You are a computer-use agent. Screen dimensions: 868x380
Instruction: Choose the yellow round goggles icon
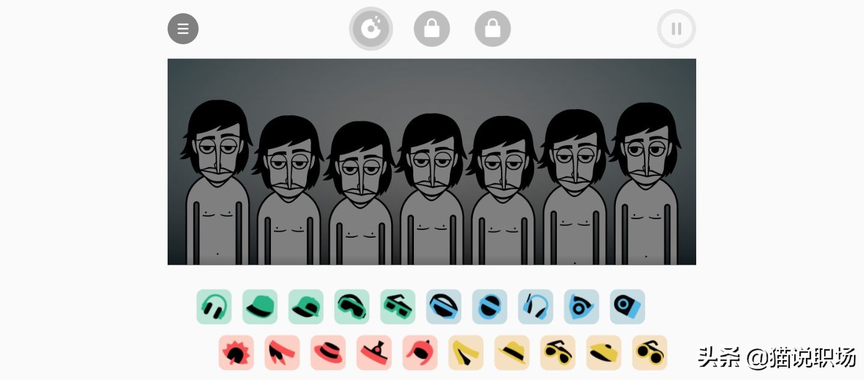click(649, 352)
